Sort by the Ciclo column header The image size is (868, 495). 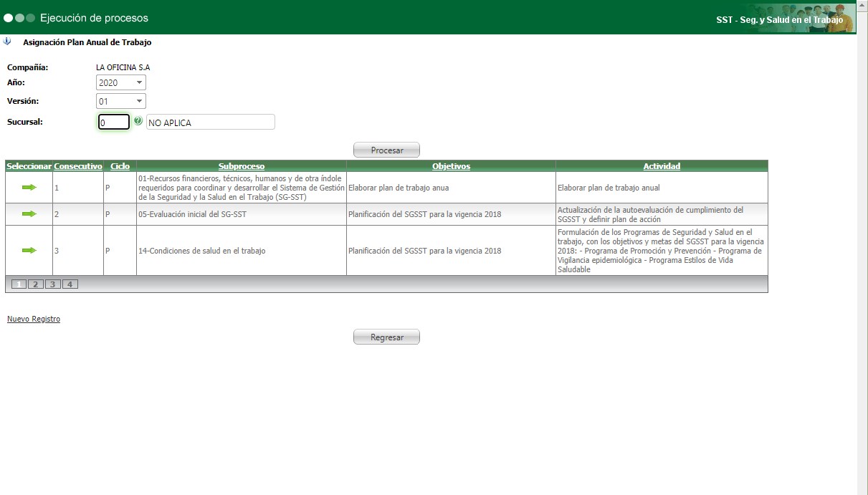coord(120,166)
